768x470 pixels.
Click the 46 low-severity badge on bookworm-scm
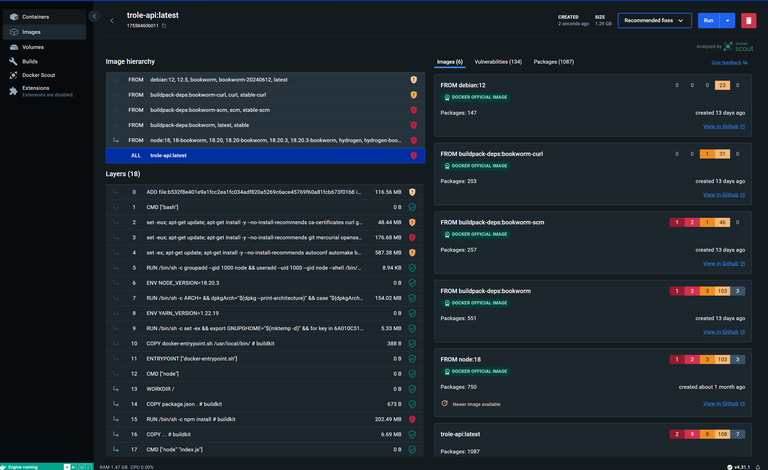point(722,222)
